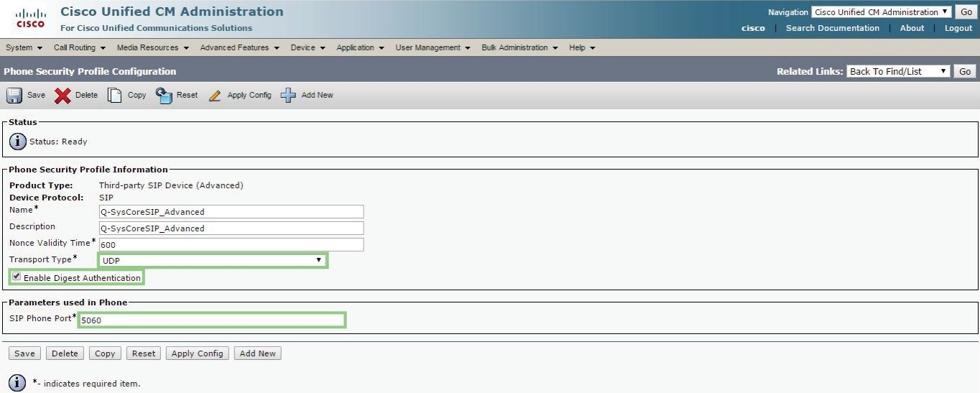Image resolution: width=980 pixels, height=393 pixels.
Task: Click the Save floppy disk icon
Action: tap(14, 96)
